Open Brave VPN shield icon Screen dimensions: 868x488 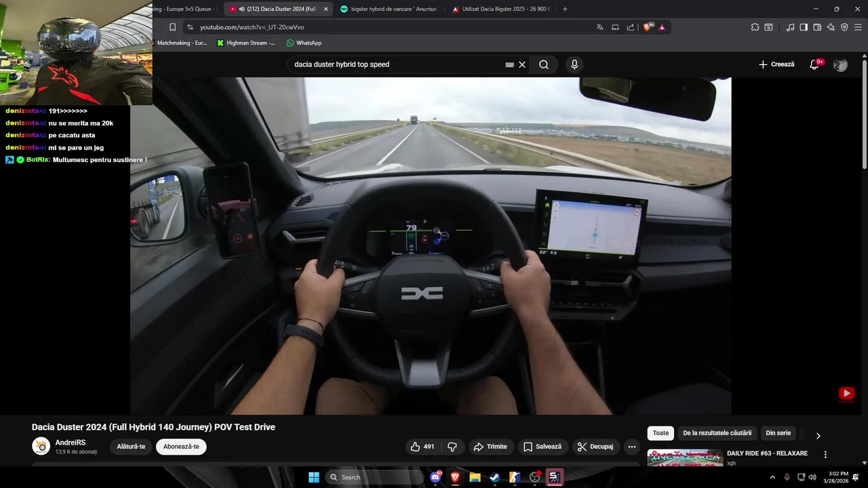844,27
